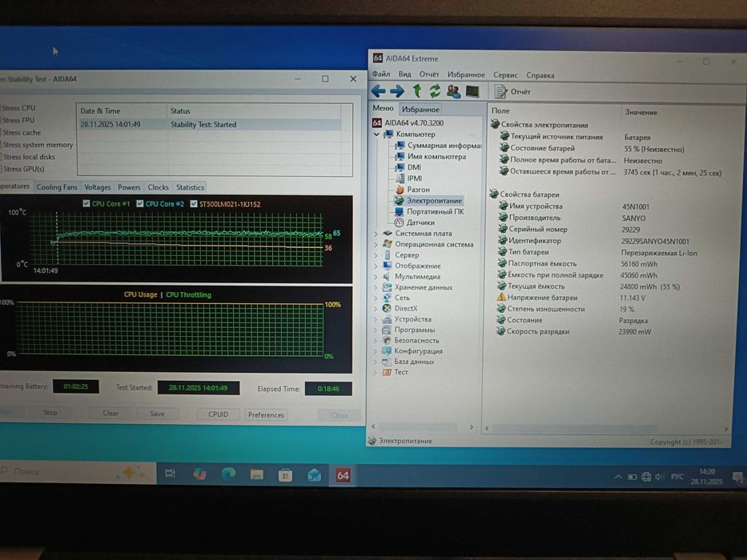This screenshot has height=560, width=747.
Task: Toggle the CPU Core #2 checkbox
Action: 139,203
